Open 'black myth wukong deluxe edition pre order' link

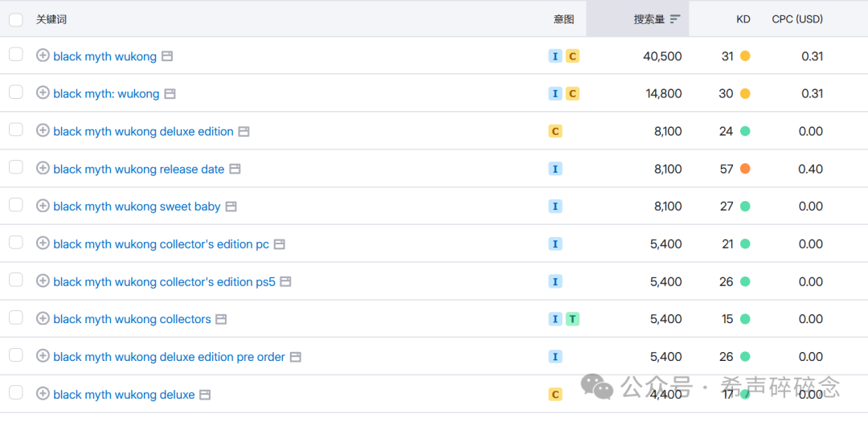pos(169,357)
